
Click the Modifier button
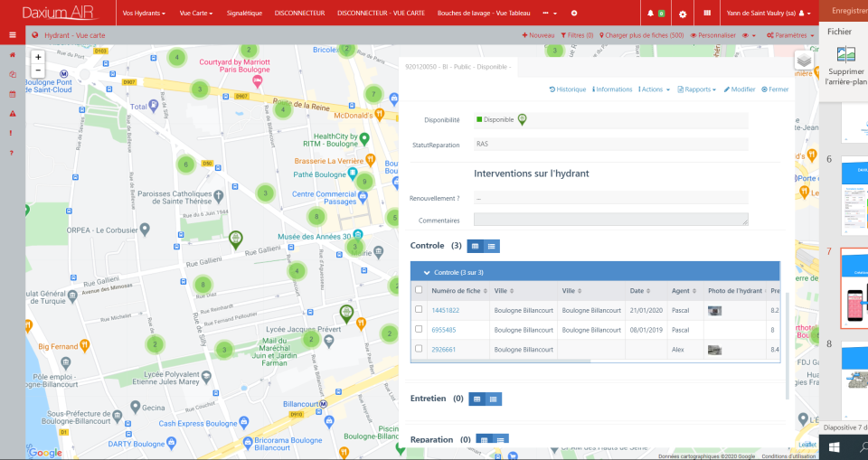click(x=740, y=89)
